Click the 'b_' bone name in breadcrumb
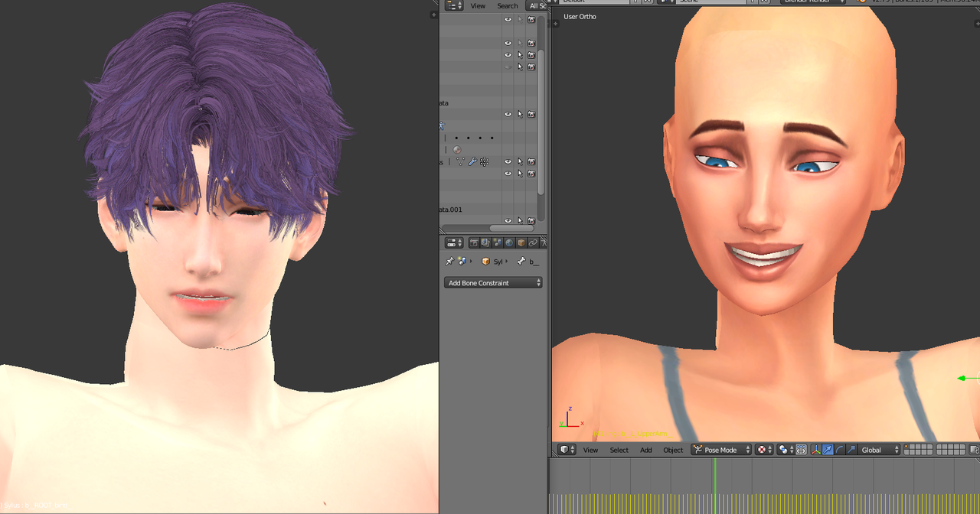This screenshot has width=980, height=514. click(534, 262)
